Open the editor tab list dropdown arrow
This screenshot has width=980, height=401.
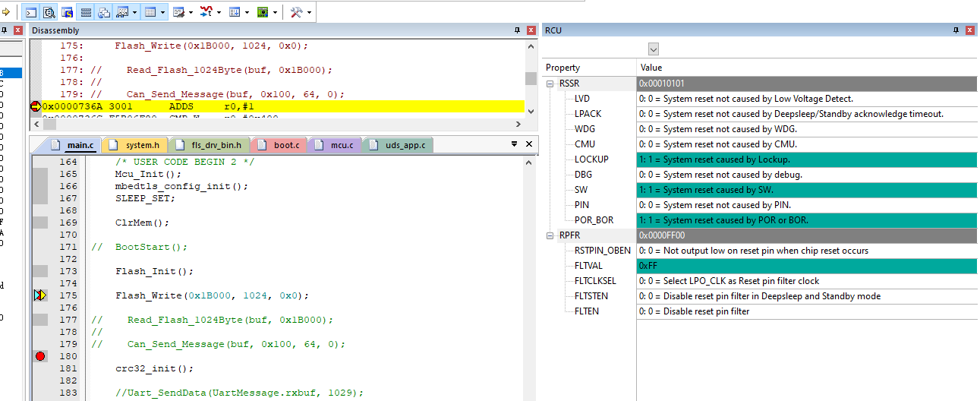(x=514, y=144)
